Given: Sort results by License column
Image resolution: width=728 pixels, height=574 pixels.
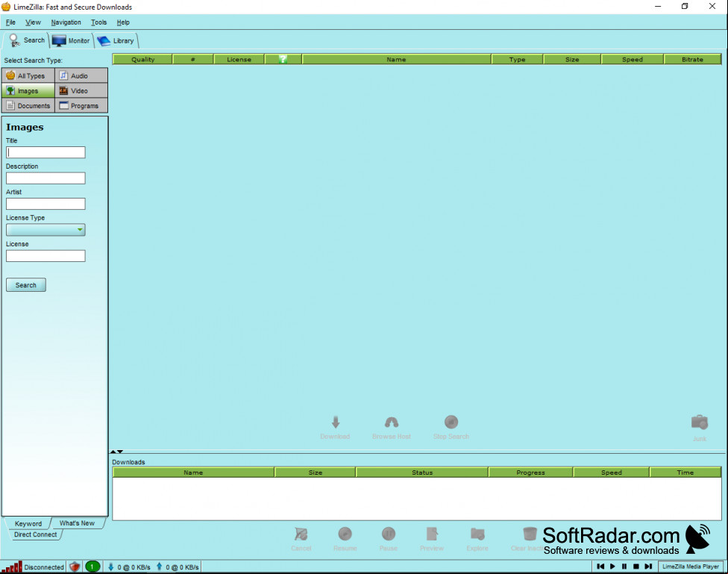Looking at the screenshot, I should 239,60.
